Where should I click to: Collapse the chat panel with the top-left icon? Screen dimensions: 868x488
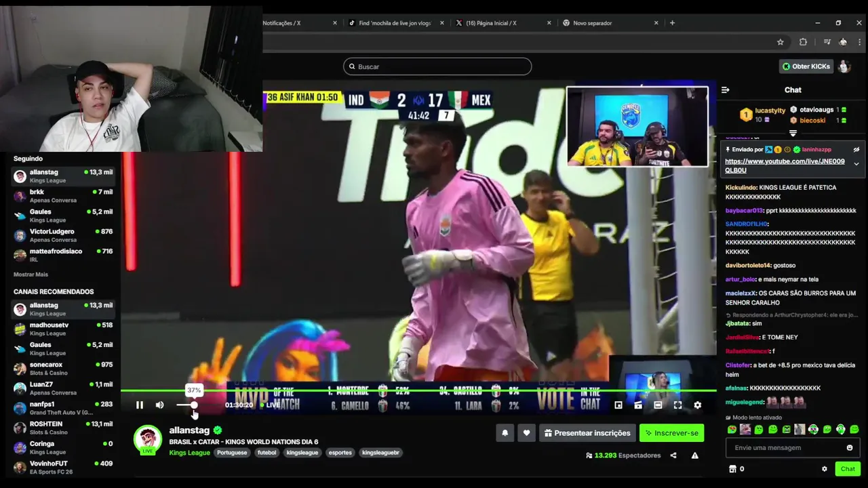(726, 90)
